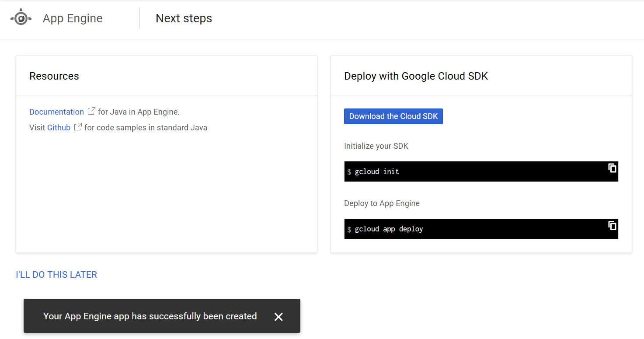Choose I'LL DO THIS LATER

click(56, 275)
